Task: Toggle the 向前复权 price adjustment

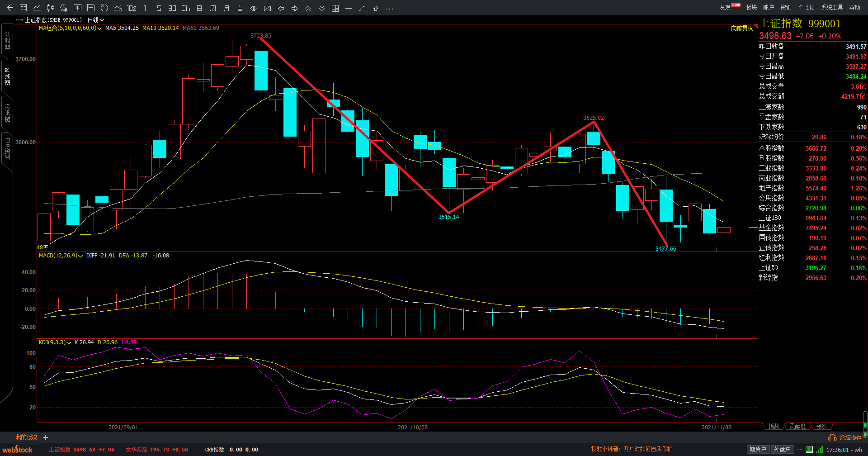Action: point(742,28)
